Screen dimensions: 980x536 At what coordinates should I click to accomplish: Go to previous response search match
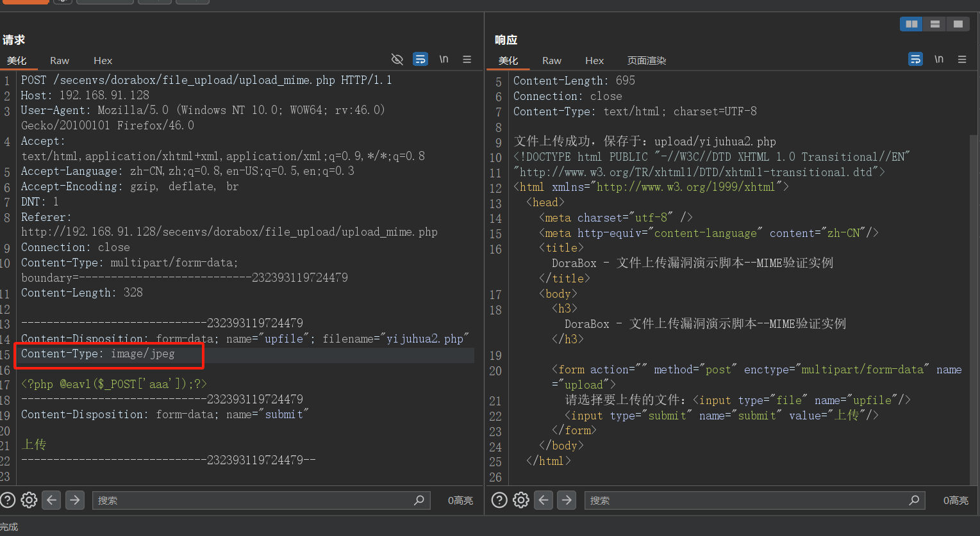(x=544, y=500)
